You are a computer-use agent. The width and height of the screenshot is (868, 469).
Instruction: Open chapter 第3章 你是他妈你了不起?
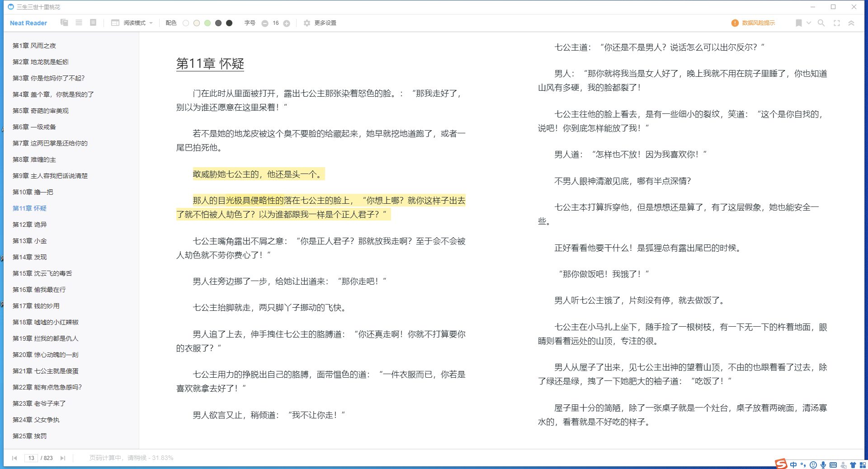pyautogui.click(x=49, y=78)
